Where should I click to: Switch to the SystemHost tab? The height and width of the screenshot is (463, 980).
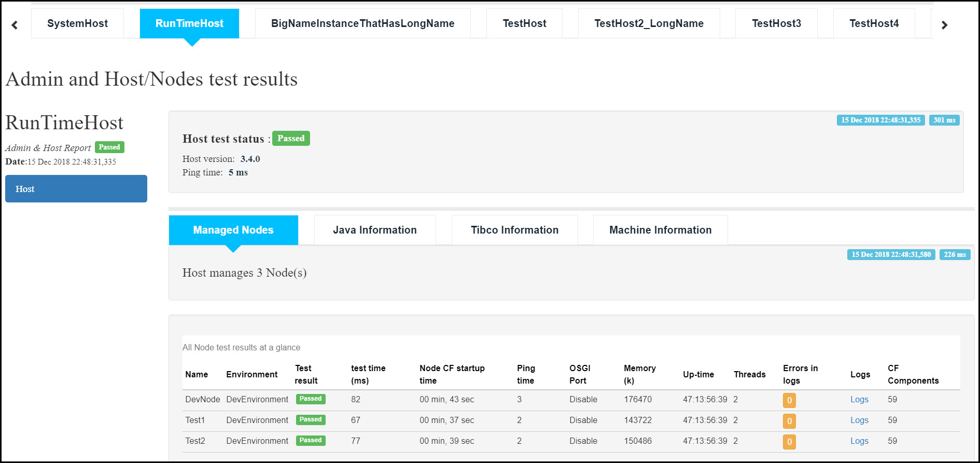[77, 23]
